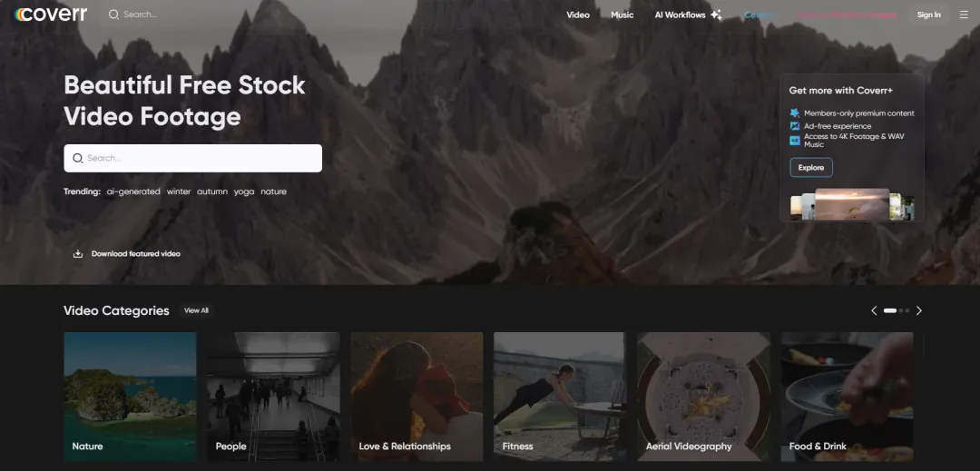Image resolution: width=980 pixels, height=471 pixels.
Task: Click the magnifier icon in the top navigation search
Action: pyautogui.click(x=113, y=15)
